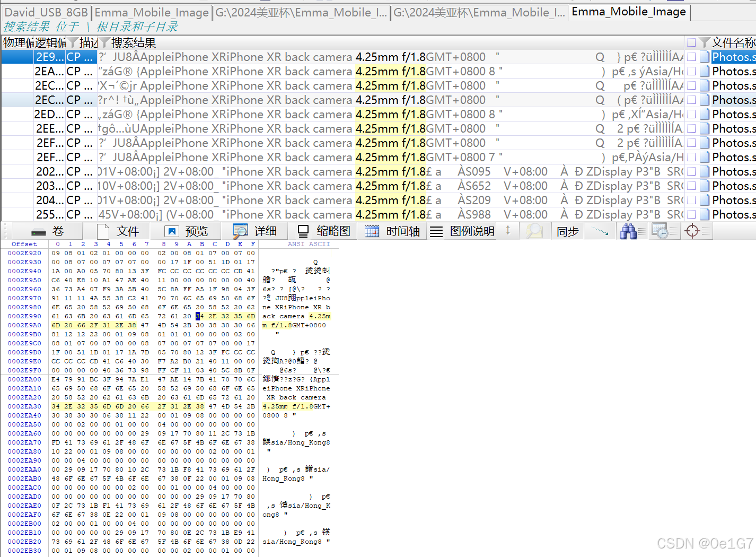Click offset label 0002EA00 in hex view
Viewport: 756px width, 557px height.
pyautogui.click(x=24, y=379)
